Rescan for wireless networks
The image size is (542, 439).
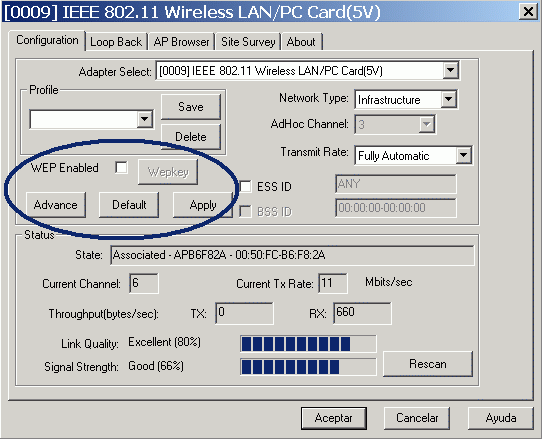point(428,364)
